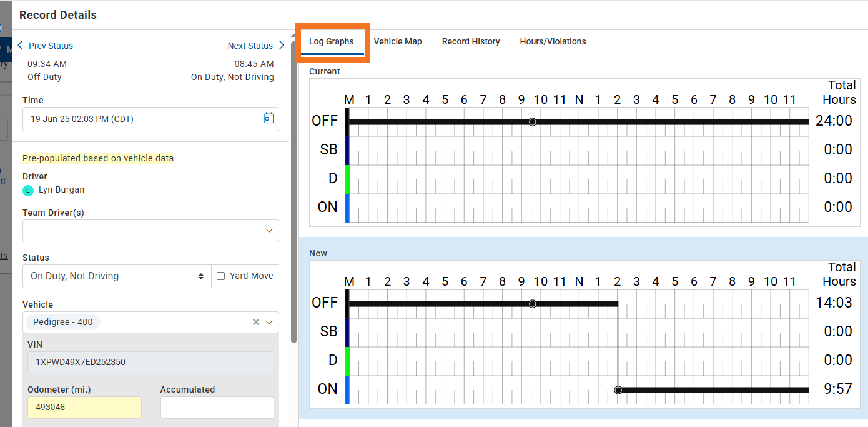Click the 24:00 total hours value
This screenshot has width=868, height=427.
click(x=834, y=121)
